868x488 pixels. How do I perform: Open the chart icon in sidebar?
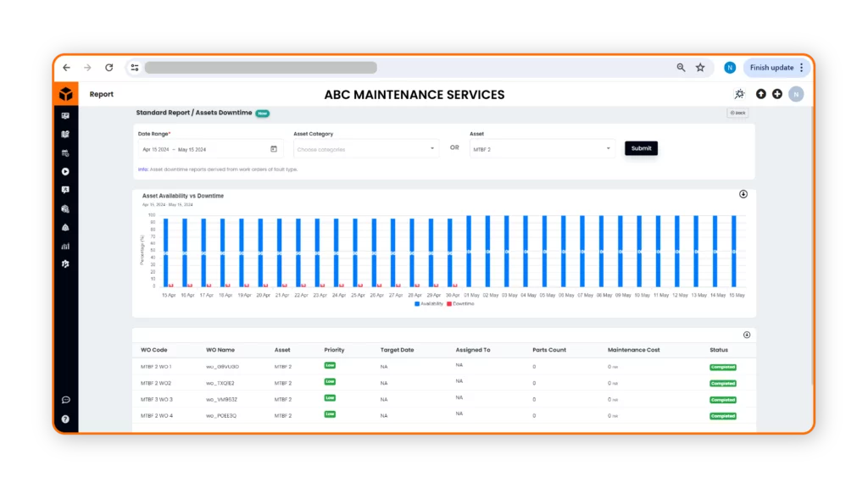click(65, 246)
